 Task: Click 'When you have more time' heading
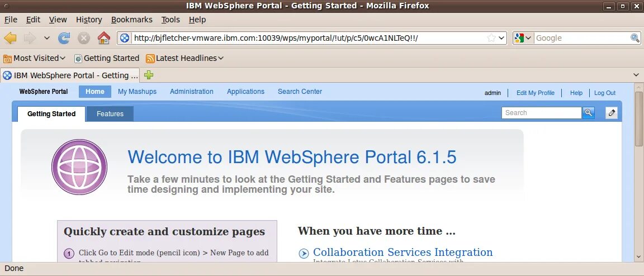pyautogui.click(x=377, y=231)
